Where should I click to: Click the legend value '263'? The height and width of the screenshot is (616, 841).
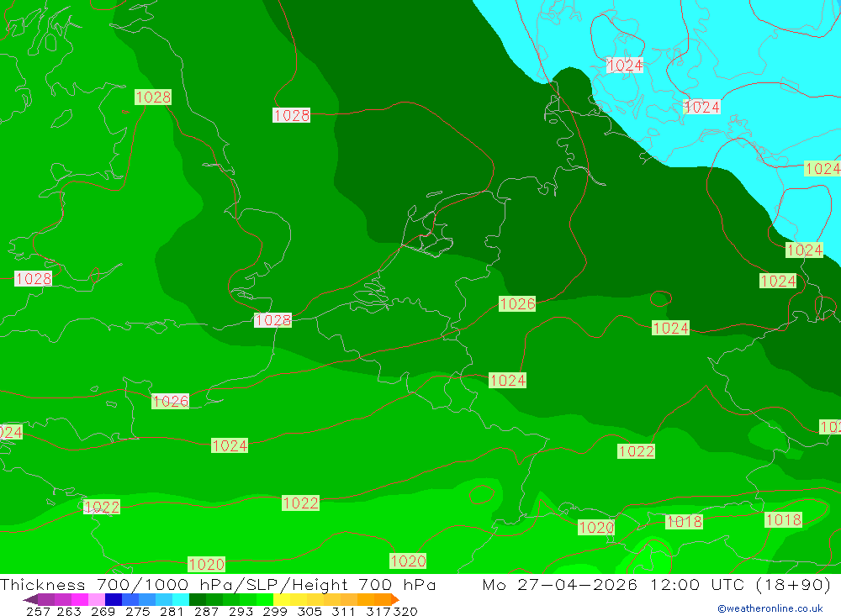(69, 611)
